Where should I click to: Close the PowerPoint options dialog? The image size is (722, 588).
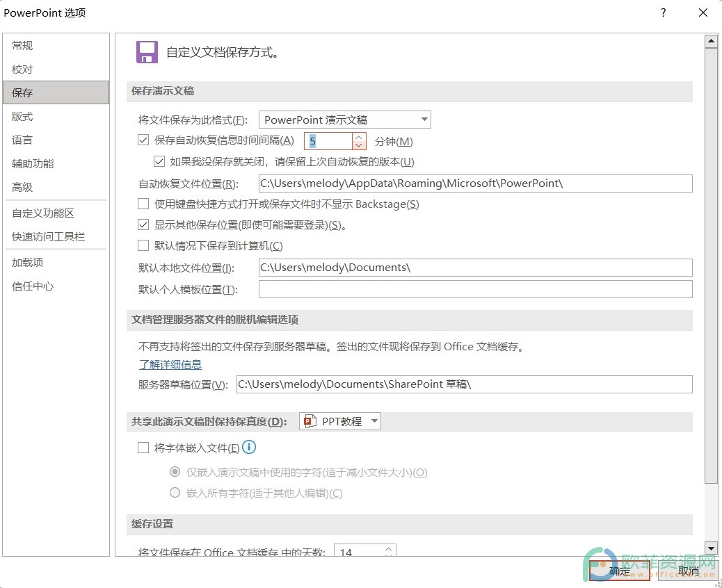703,13
